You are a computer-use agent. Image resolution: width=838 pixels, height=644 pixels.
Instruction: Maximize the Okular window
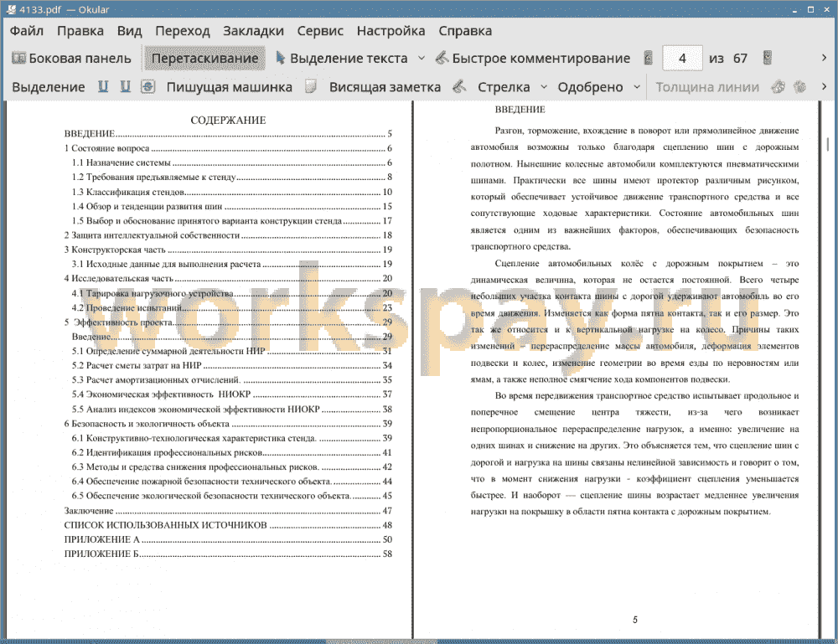(x=810, y=9)
